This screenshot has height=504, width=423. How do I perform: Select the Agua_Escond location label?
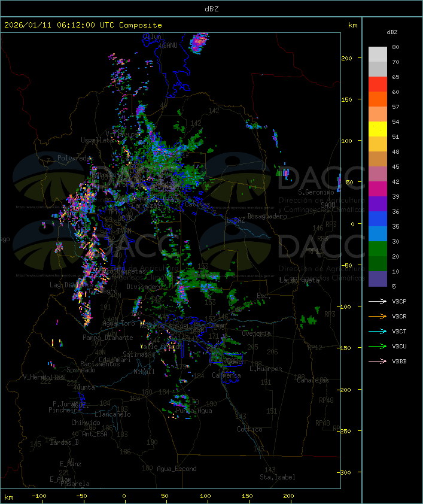point(176,469)
